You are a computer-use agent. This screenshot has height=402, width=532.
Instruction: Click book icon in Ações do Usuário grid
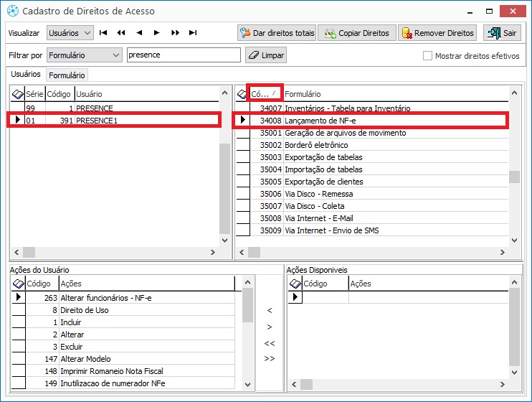pos(19,284)
